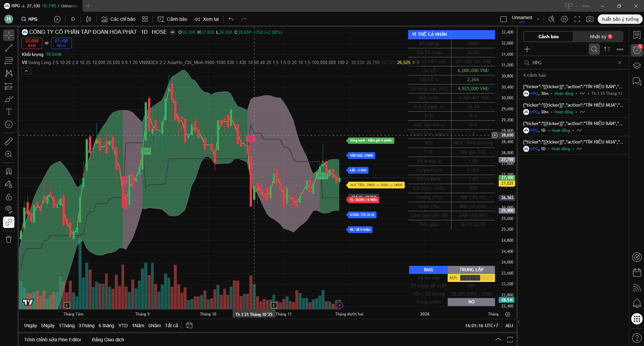Toggle visibility of all drawings
The image size is (644, 346).
(8, 209)
